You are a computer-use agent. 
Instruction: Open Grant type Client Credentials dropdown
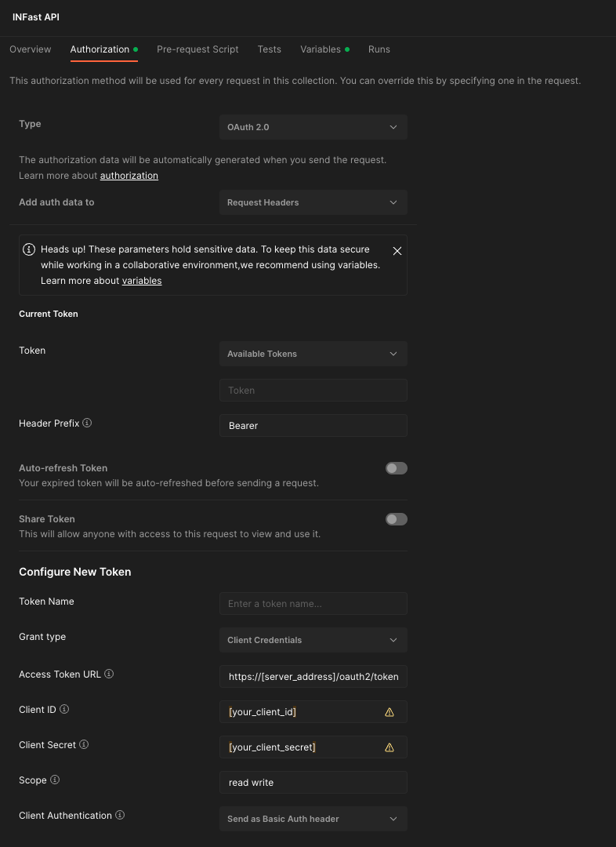point(313,640)
